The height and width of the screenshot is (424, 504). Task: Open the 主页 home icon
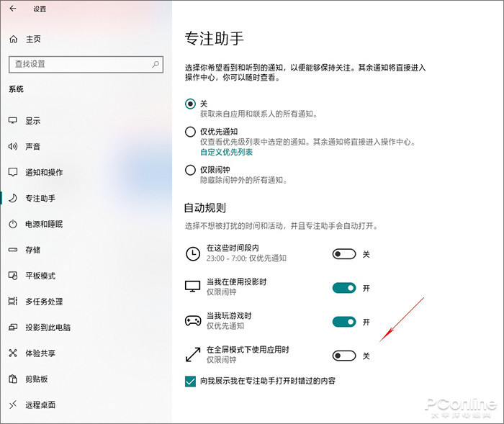tap(13, 39)
